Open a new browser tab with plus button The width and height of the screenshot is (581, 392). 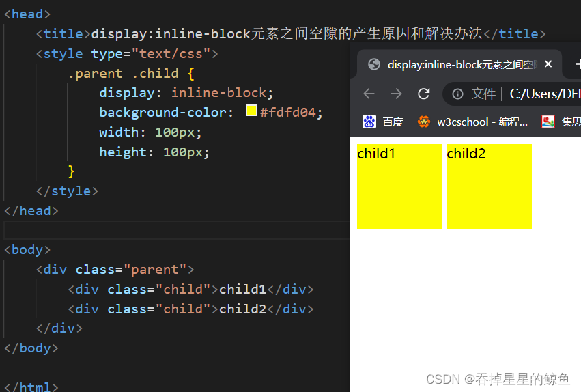coord(578,64)
